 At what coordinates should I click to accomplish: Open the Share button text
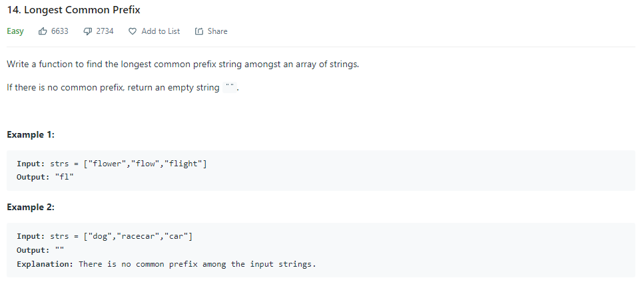click(x=217, y=31)
